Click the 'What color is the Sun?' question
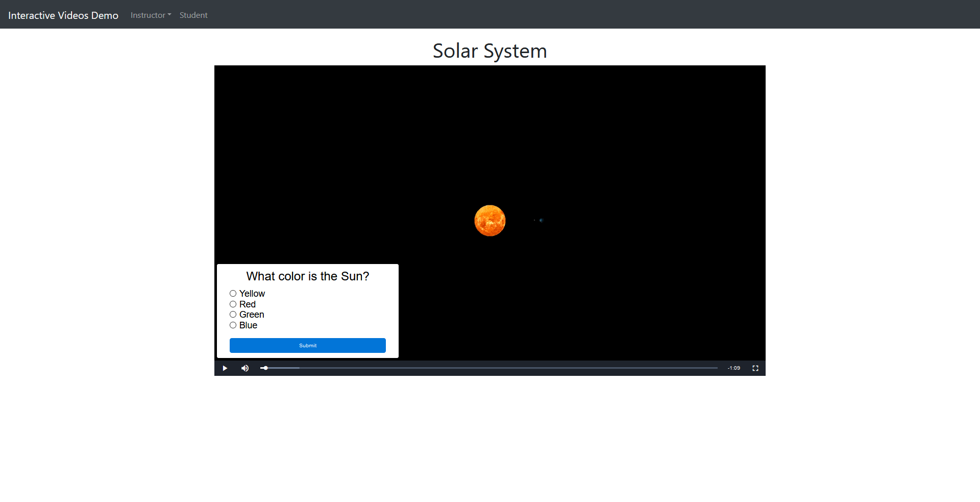Viewport: 980px width, 502px height. tap(308, 276)
